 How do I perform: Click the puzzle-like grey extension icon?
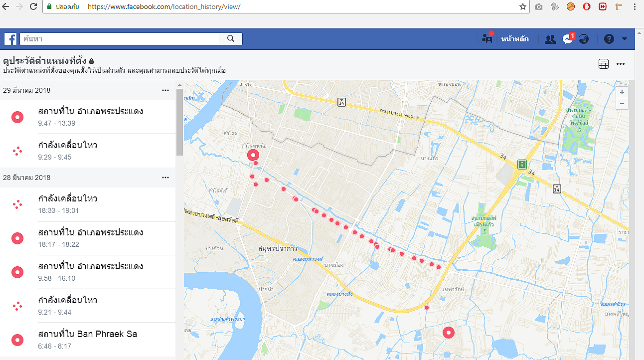click(x=555, y=7)
